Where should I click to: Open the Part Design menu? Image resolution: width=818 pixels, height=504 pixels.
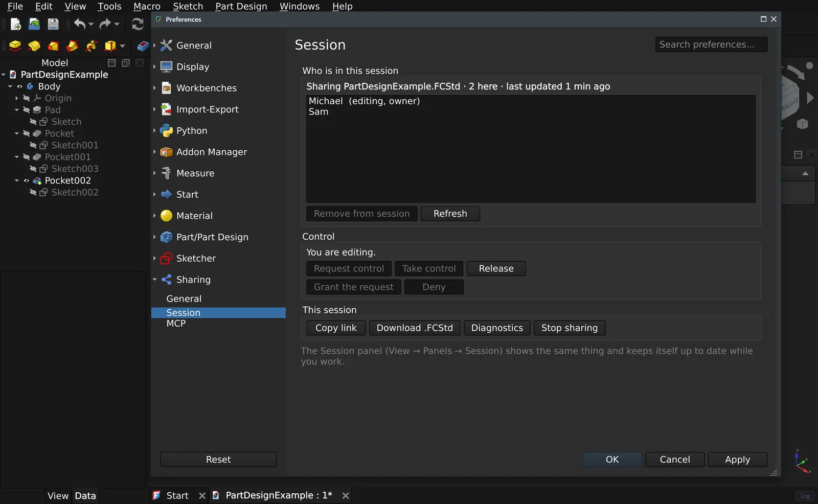pos(241,6)
